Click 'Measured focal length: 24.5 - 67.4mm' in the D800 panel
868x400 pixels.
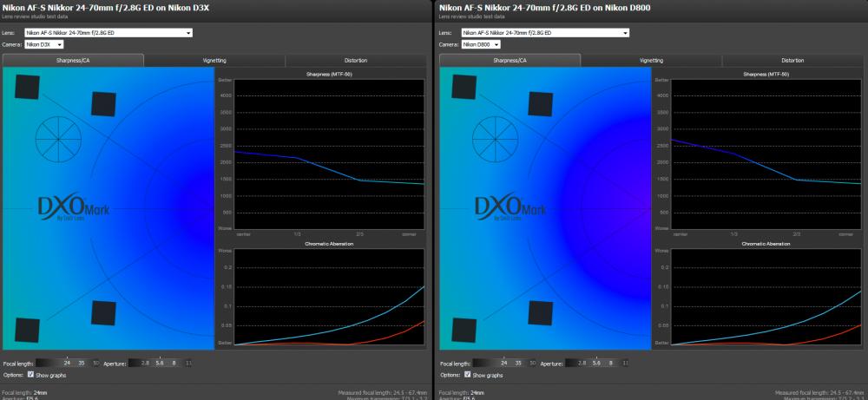coord(819,392)
